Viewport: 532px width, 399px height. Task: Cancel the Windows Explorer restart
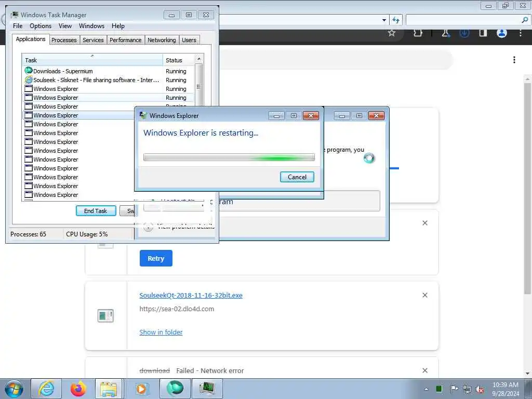coord(297,177)
